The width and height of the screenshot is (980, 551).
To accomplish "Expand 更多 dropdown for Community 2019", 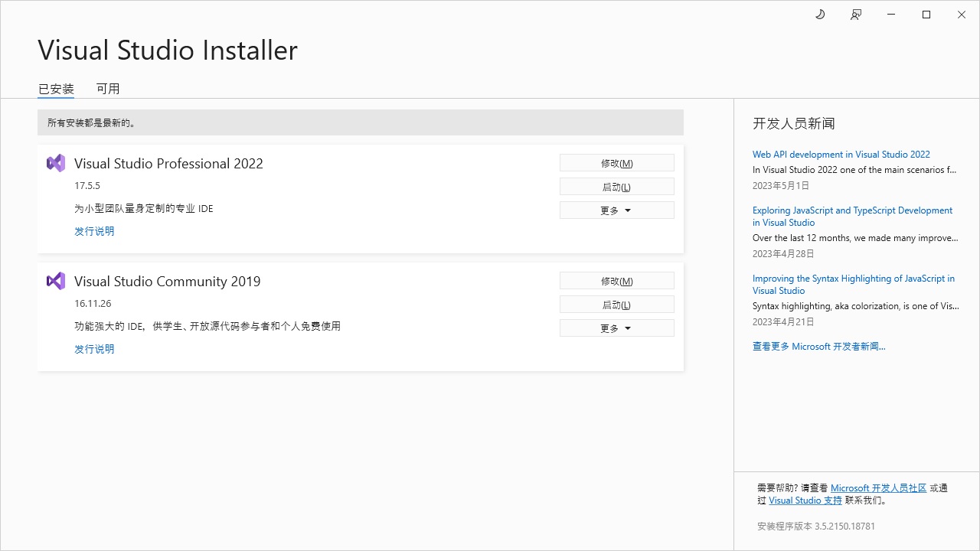I will click(x=616, y=328).
